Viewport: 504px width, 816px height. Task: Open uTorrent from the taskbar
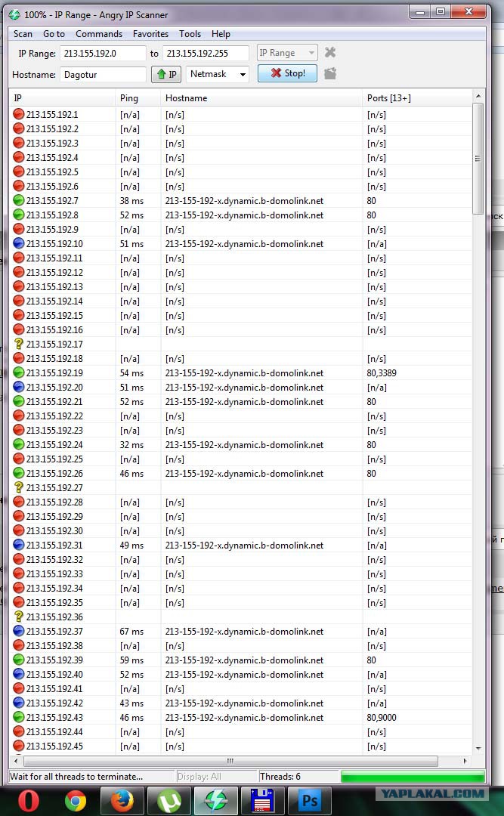tap(169, 801)
